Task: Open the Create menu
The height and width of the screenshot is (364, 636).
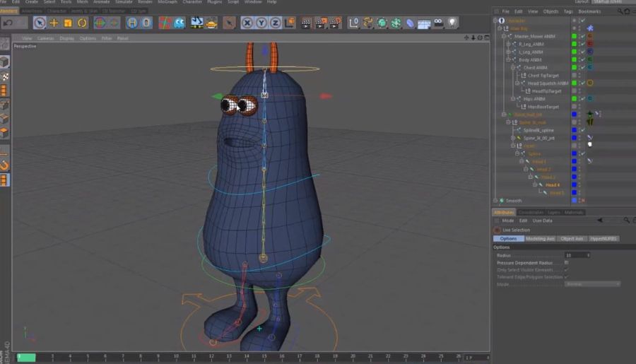Action: 31,2
